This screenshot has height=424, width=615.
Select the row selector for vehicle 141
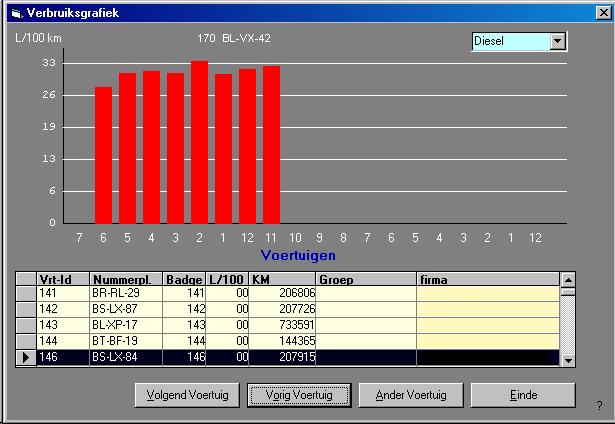pyautogui.click(x=26, y=294)
